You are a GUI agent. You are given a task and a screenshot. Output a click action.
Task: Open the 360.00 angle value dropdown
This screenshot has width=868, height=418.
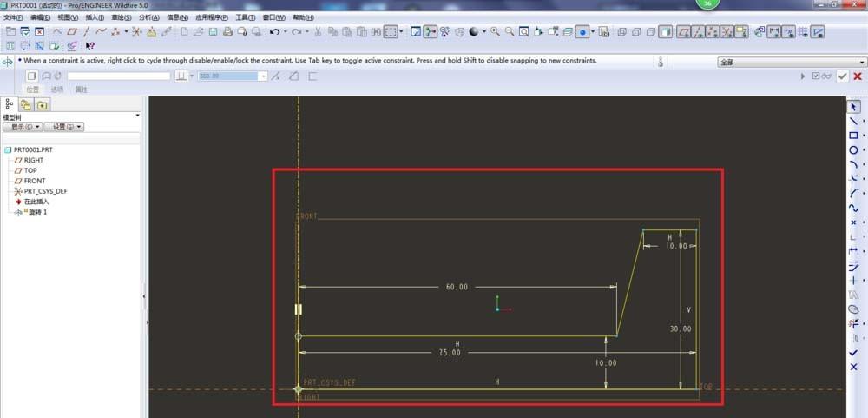tap(263, 76)
